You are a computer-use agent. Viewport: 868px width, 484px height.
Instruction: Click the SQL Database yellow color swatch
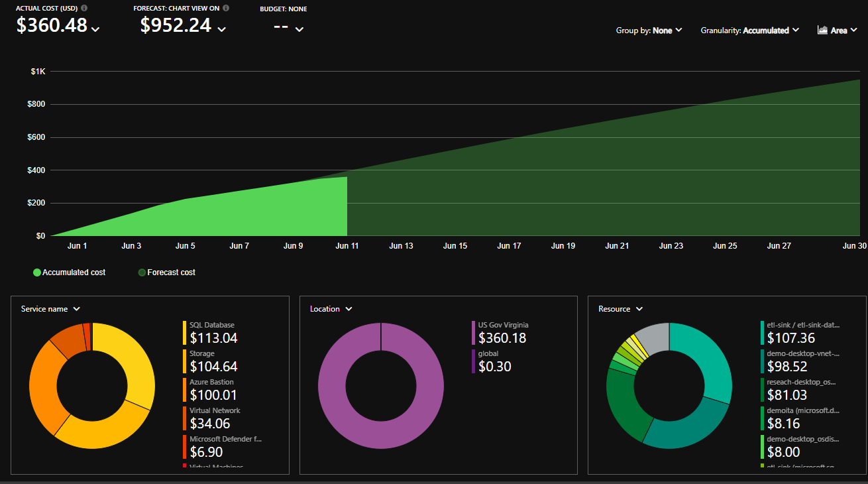pos(185,333)
